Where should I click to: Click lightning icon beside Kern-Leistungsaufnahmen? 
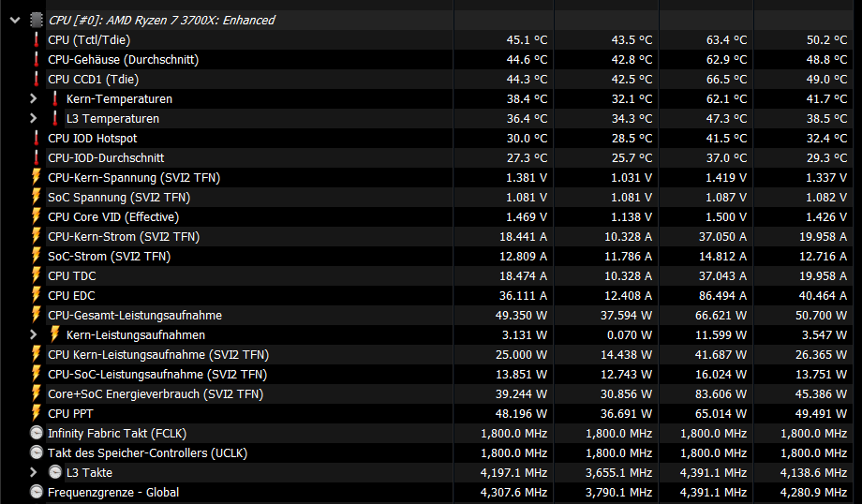click(x=55, y=334)
